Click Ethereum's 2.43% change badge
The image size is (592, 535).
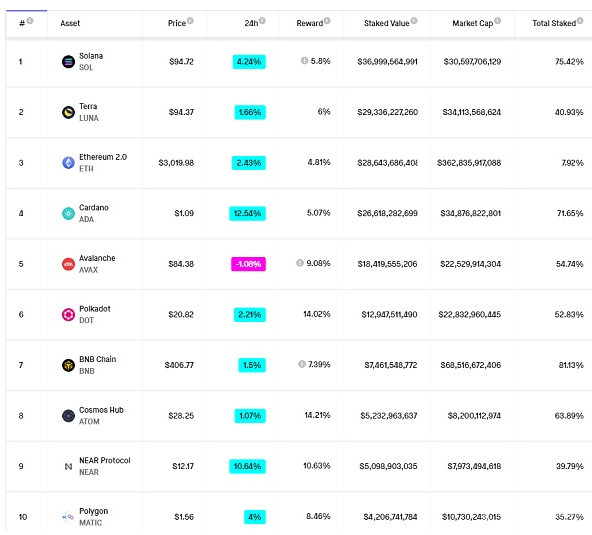pyautogui.click(x=249, y=163)
